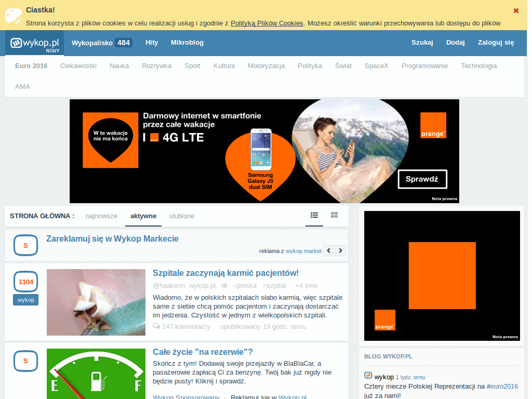Select the Sport category
Image resolution: width=532 pixels, height=399 pixels.
[192, 66]
